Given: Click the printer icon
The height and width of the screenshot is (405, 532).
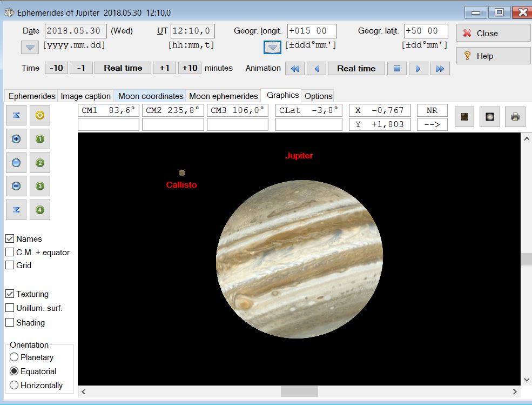Looking at the screenshot, I should pyautogui.click(x=515, y=117).
